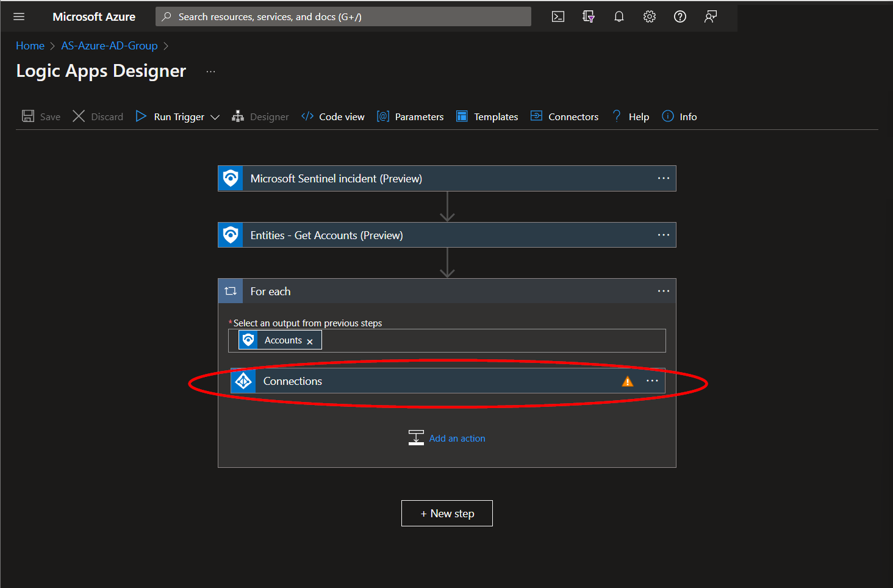The height and width of the screenshot is (588, 893).
Task: Open AS-Azure-AD-Group breadcrumb link
Action: click(x=109, y=46)
